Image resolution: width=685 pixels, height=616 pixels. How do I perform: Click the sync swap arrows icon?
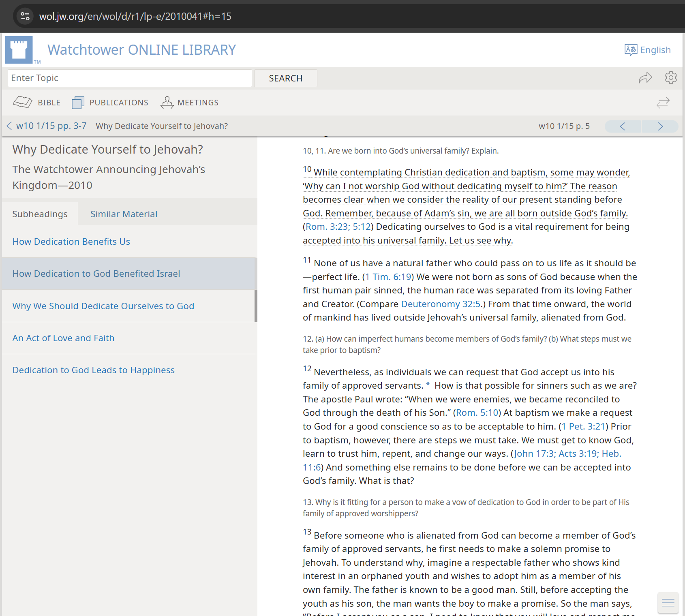663,103
